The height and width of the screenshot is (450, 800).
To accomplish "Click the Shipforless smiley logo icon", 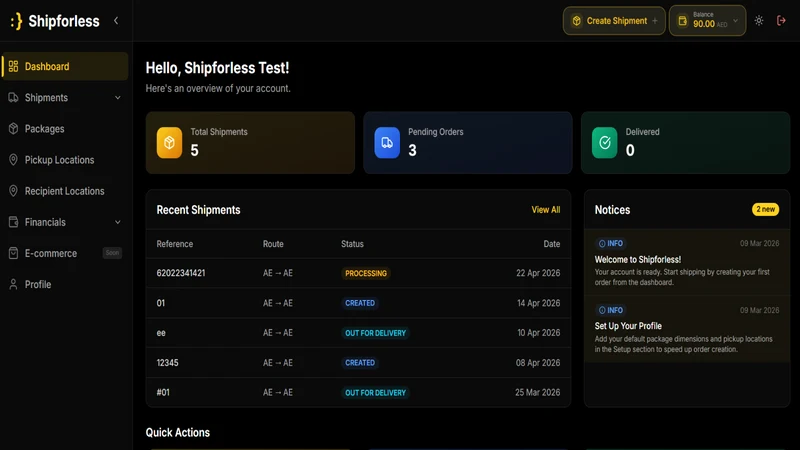I will point(16,21).
